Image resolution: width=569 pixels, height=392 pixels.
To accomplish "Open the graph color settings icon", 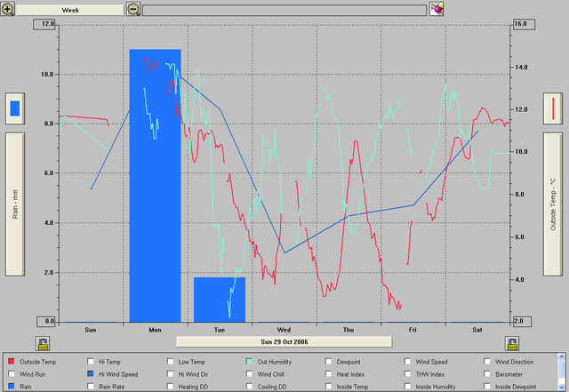I will click(437, 9).
